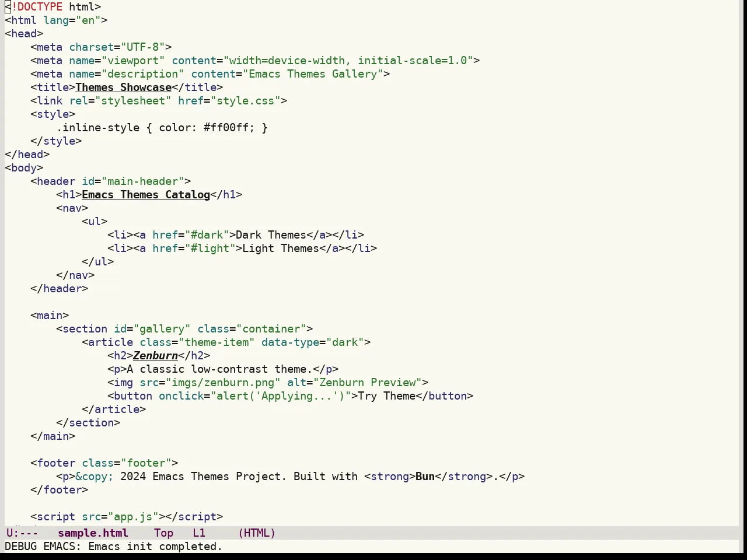The width and height of the screenshot is (747, 560).
Task: Click the .inline-style CSS selector
Action: click(x=98, y=128)
